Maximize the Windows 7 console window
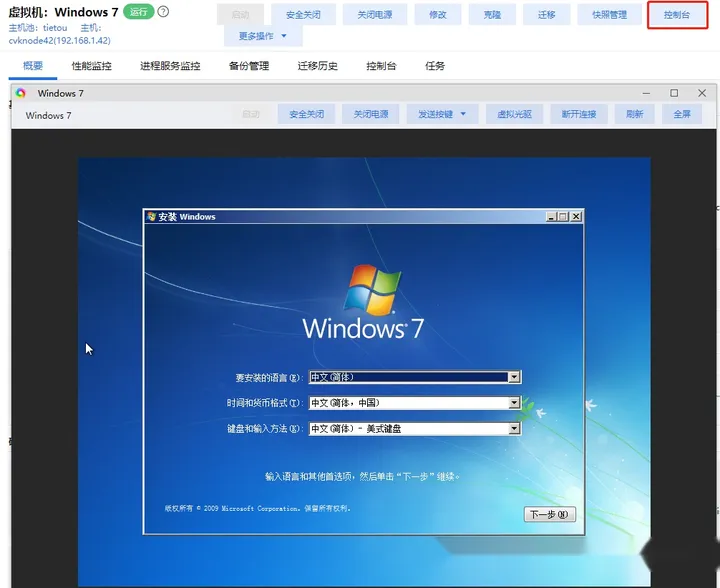This screenshot has height=588, width=720. [674, 93]
